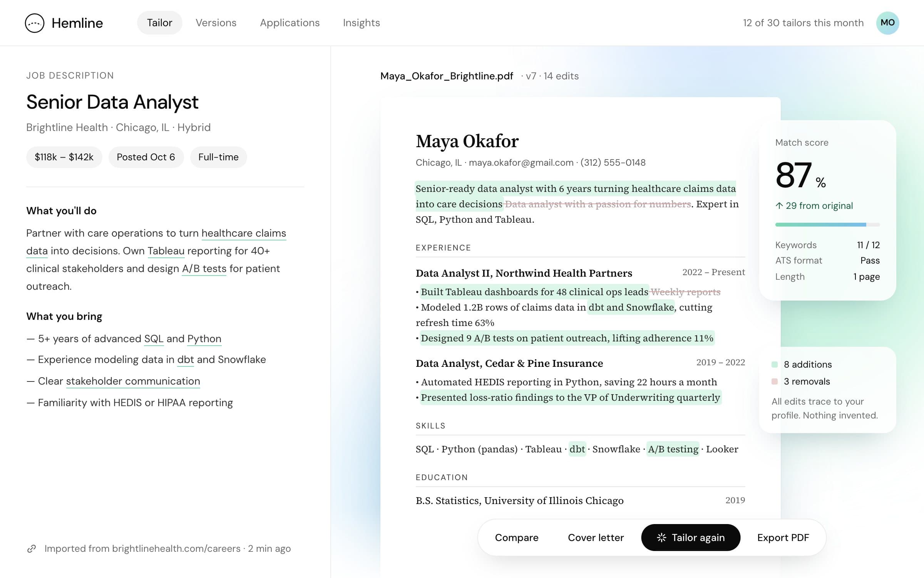Click the green additions legend swatch

tap(775, 365)
